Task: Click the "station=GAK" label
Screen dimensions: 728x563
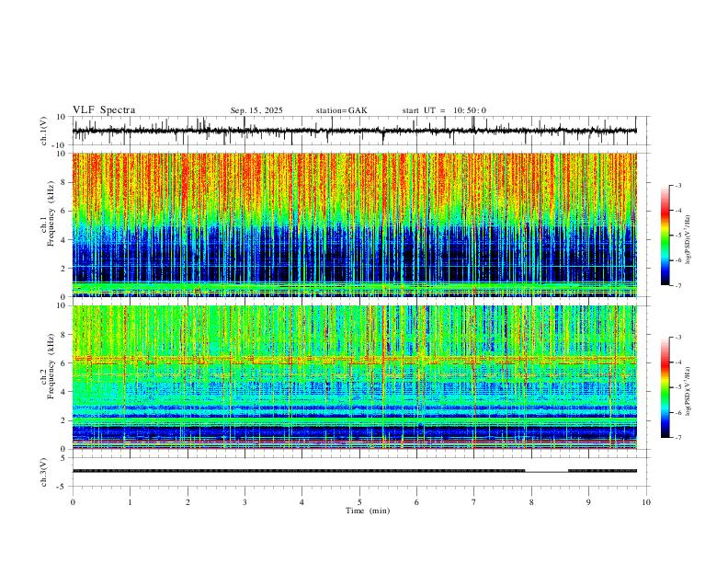Action: [341, 110]
